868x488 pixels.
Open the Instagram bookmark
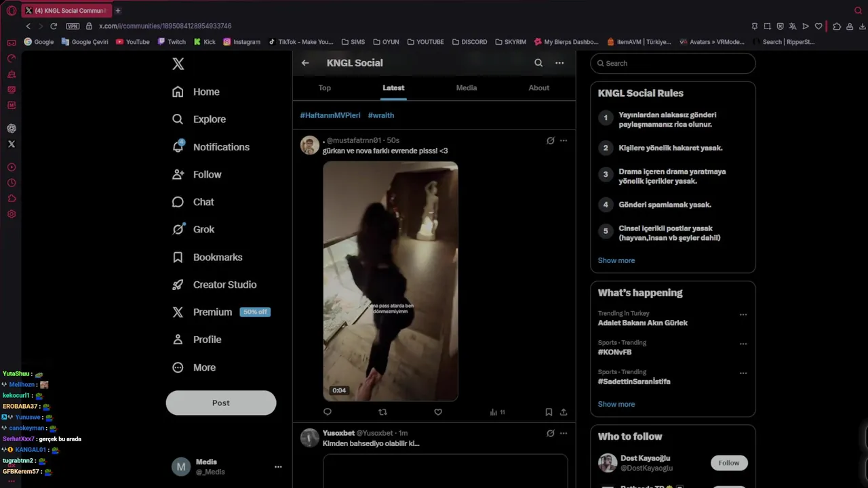tap(242, 42)
